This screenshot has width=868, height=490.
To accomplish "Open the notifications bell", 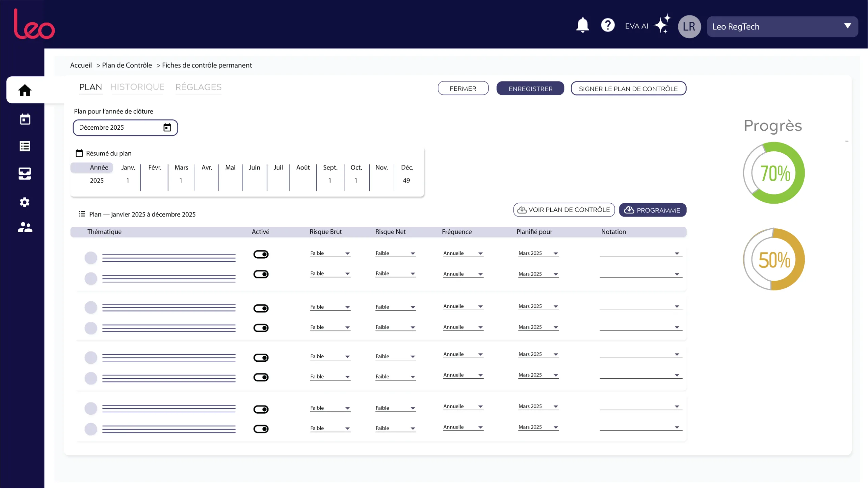I will pyautogui.click(x=583, y=25).
